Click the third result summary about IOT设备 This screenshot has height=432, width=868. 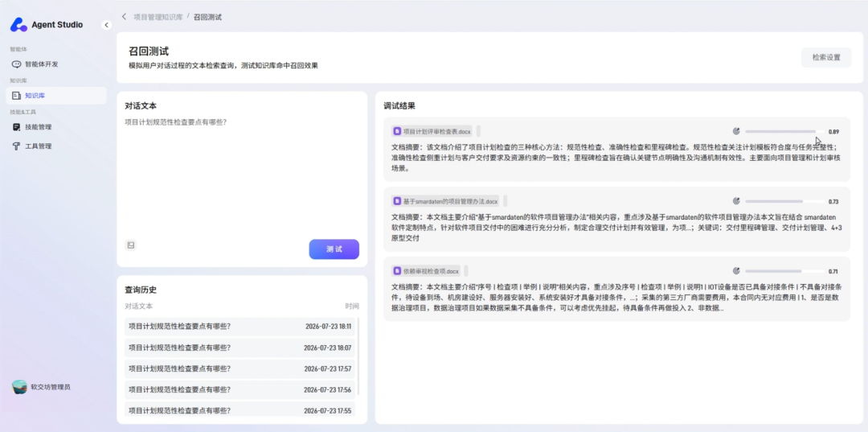pyautogui.click(x=616, y=298)
